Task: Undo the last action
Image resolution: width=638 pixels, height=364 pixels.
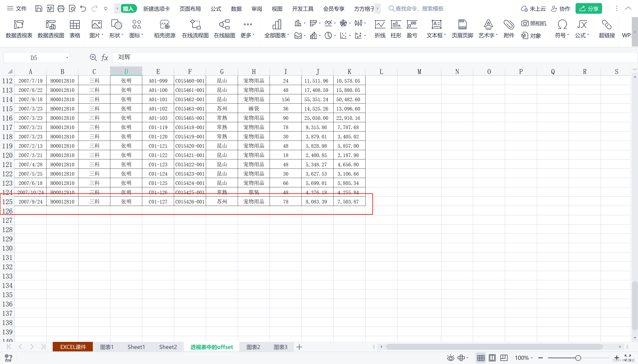Action: 83,9
